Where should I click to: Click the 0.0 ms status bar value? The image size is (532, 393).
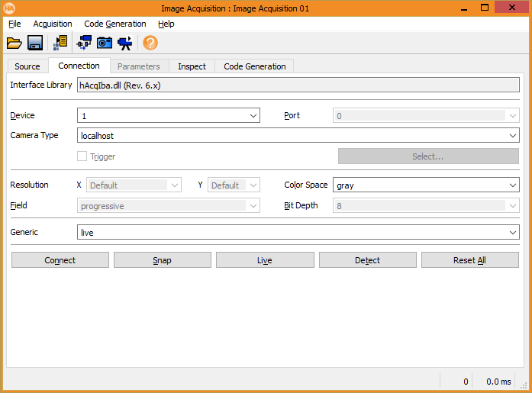point(498,382)
